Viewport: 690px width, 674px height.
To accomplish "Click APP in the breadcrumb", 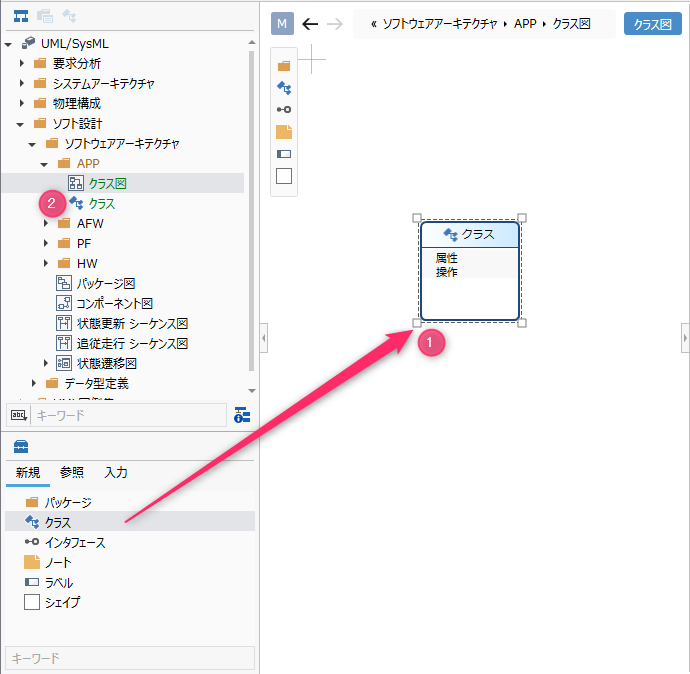I will click(x=525, y=24).
